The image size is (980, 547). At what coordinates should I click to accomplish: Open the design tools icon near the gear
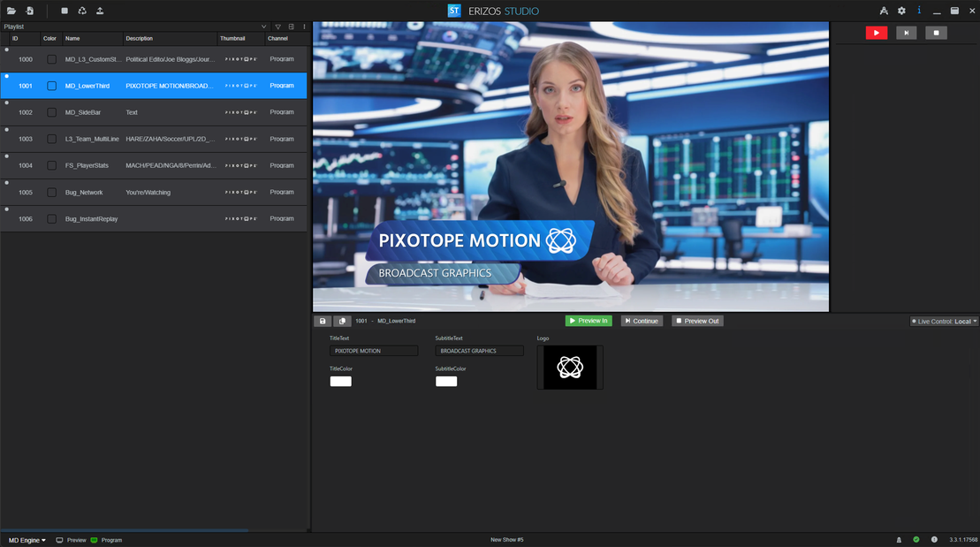point(883,11)
